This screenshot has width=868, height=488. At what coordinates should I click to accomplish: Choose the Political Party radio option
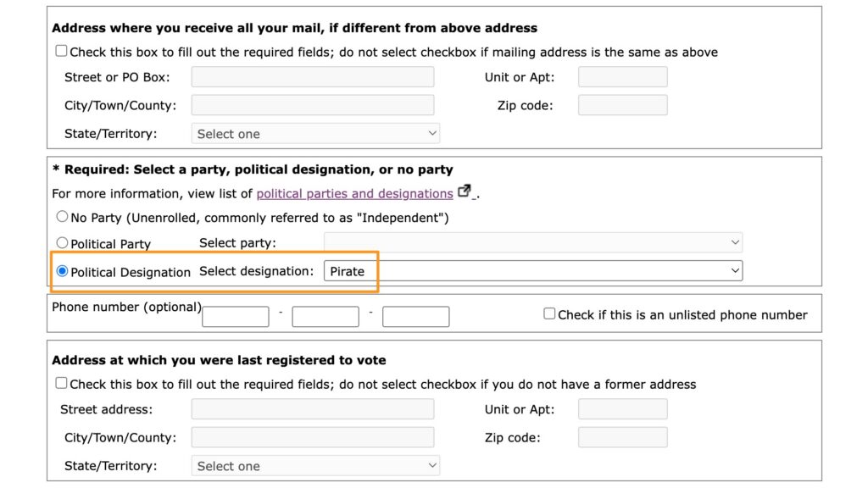tap(62, 243)
